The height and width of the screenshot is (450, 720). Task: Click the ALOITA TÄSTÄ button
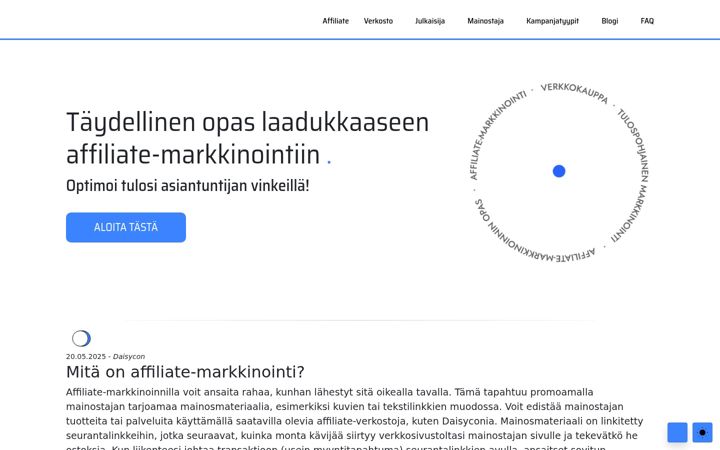[x=126, y=227]
